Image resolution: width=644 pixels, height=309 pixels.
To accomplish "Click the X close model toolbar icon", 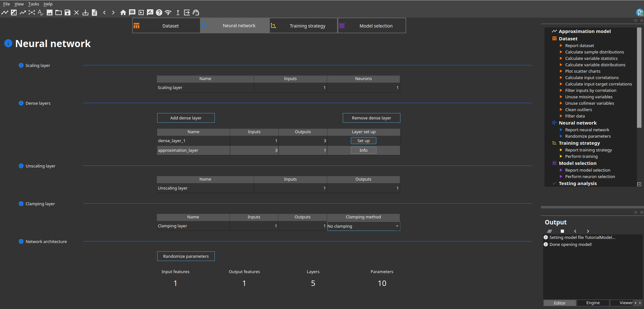I will click(x=76, y=12).
